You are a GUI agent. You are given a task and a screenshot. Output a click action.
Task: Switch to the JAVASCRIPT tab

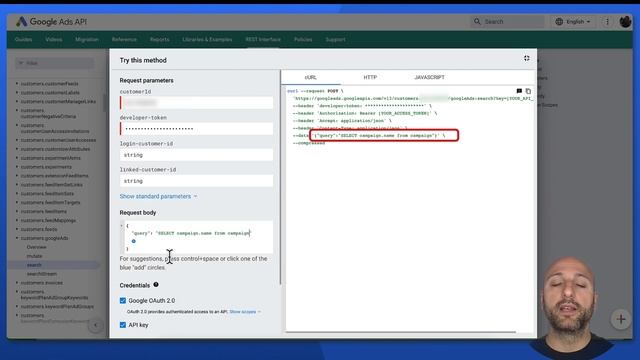pos(429,77)
